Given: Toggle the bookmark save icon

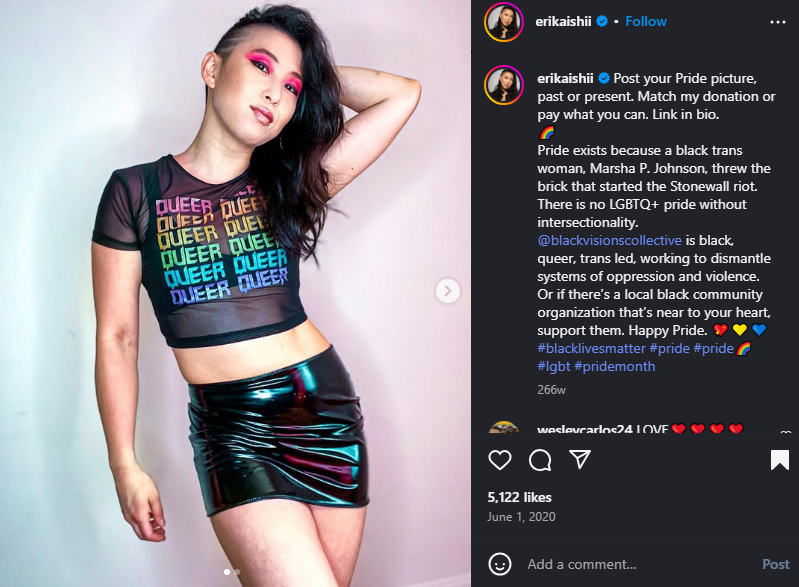Looking at the screenshot, I should (x=780, y=460).
